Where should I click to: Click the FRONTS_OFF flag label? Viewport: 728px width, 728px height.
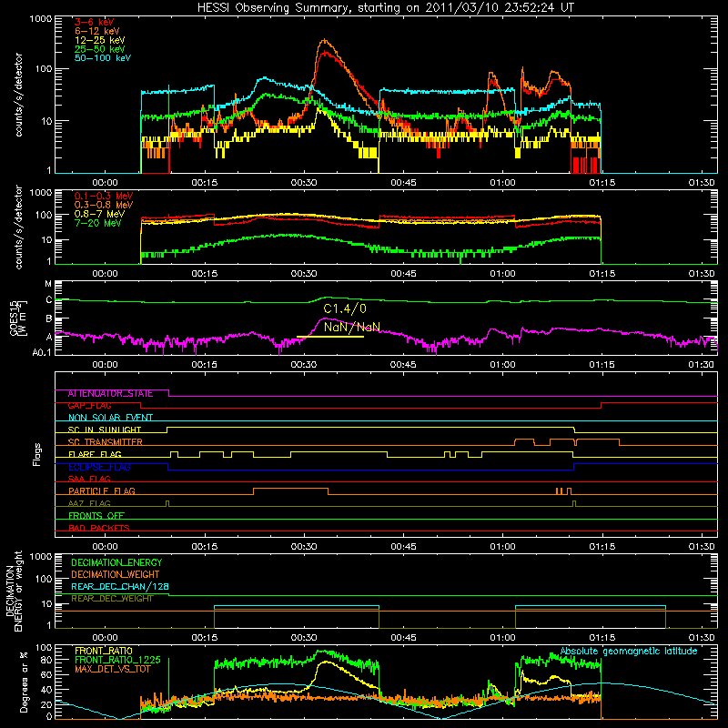click(x=96, y=515)
